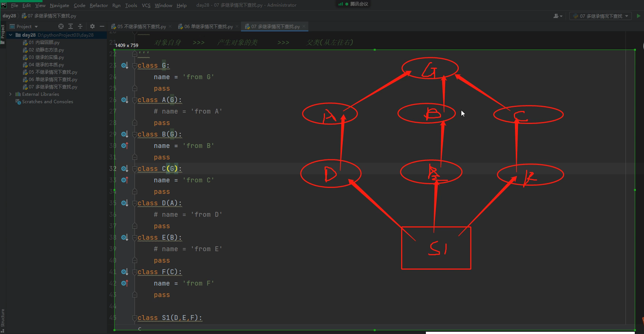The width and height of the screenshot is (644, 334).
Task: Click overridden marker beside class F(C)
Action: (x=125, y=272)
